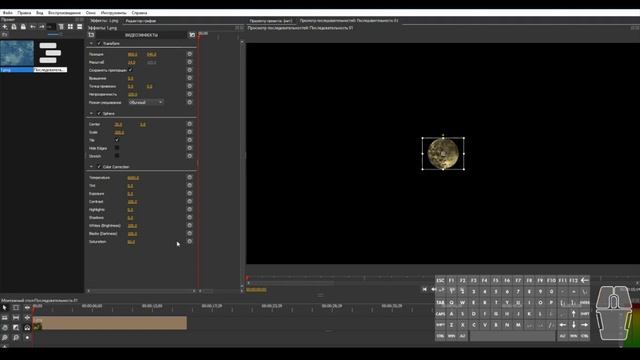Toggle the Color Correction enabled checkbox
Screen dimensions: 640x360
(99, 167)
